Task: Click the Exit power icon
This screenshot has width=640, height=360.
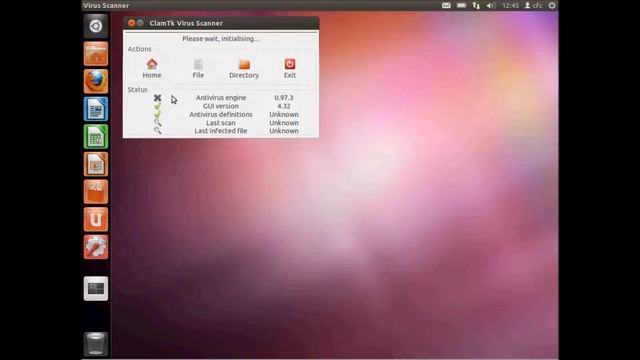Action: (x=290, y=64)
